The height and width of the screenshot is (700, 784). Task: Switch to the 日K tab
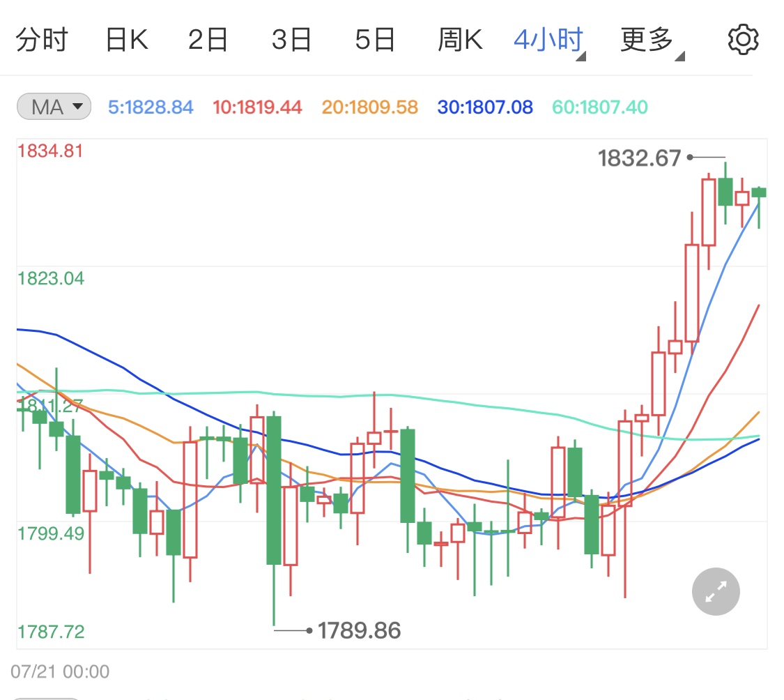click(x=127, y=40)
